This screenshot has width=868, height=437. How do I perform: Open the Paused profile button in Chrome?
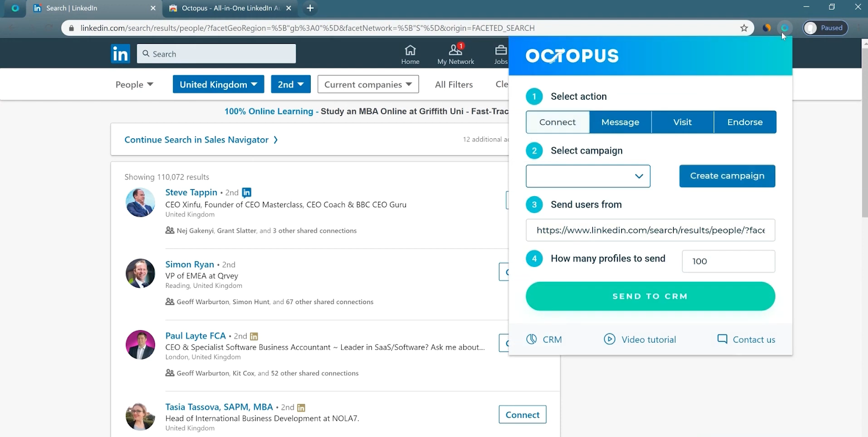tap(825, 28)
